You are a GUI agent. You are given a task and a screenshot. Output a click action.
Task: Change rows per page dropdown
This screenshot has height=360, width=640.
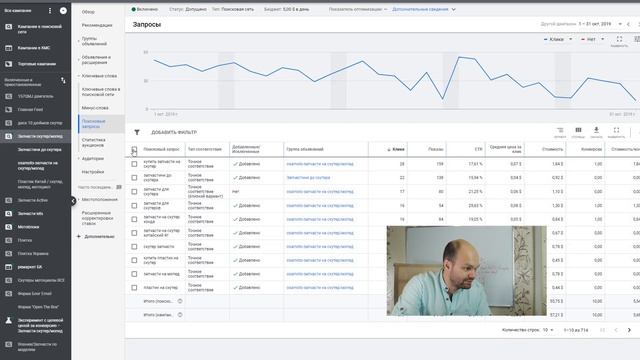point(548,330)
